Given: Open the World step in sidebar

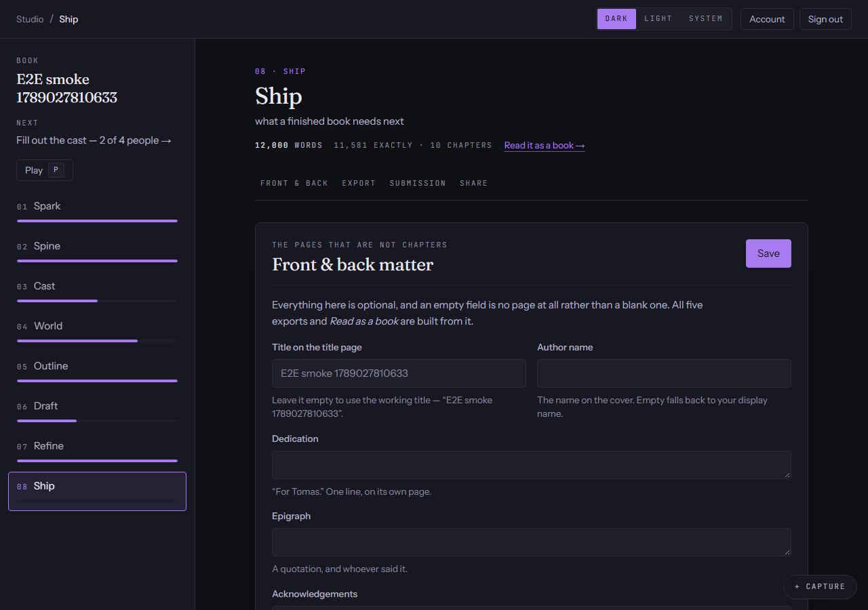Looking at the screenshot, I should click(x=97, y=330).
